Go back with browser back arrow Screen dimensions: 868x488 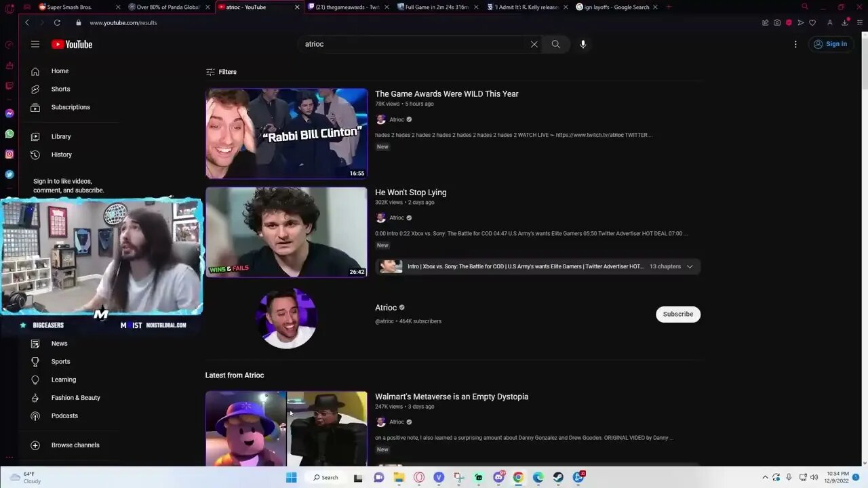click(27, 22)
